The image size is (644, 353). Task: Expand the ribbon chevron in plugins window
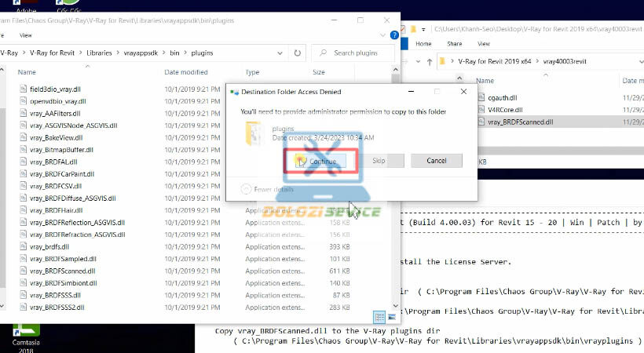(x=382, y=35)
